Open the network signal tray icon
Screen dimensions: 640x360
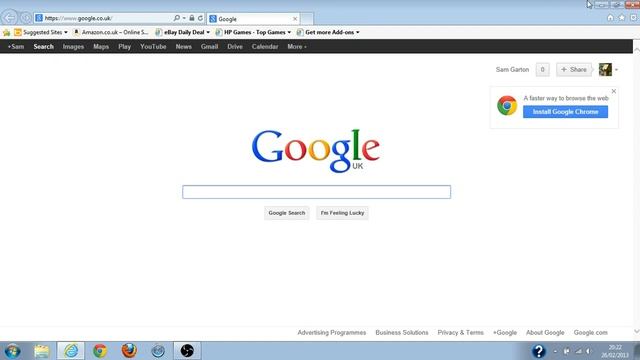(x=578, y=351)
